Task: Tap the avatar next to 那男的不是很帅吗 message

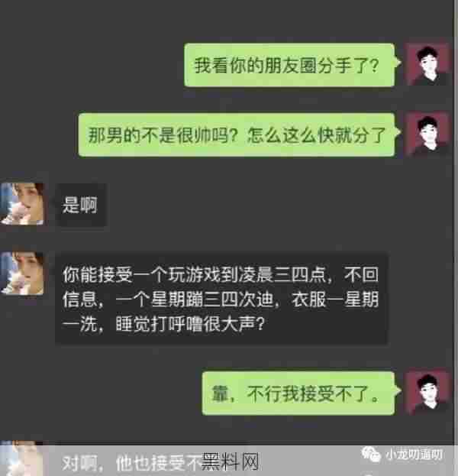Action: (x=428, y=134)
